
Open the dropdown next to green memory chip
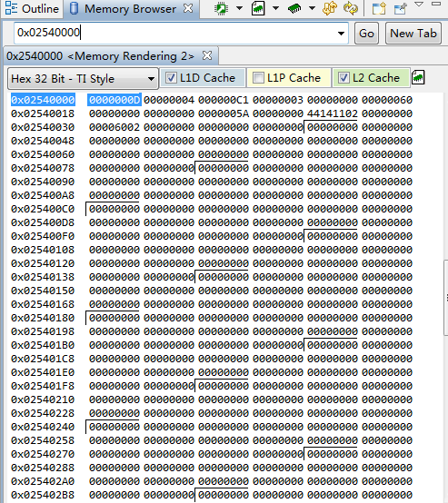pos(312,8)
